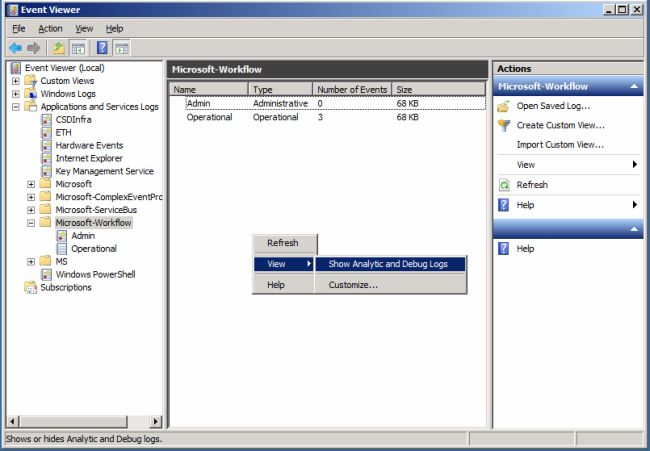This screenshot has width=650, height=451.
Task: Click the CSDInfra log icon
Action: (x=46, y=120)
